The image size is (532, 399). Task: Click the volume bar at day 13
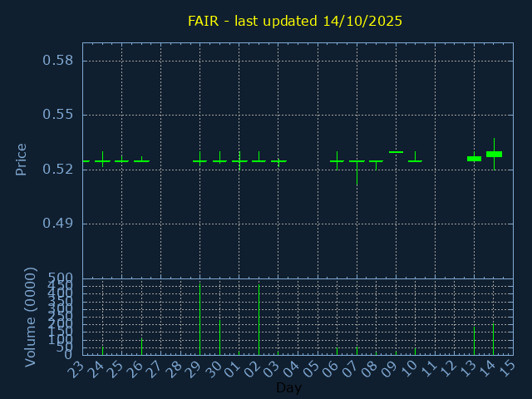474,340
